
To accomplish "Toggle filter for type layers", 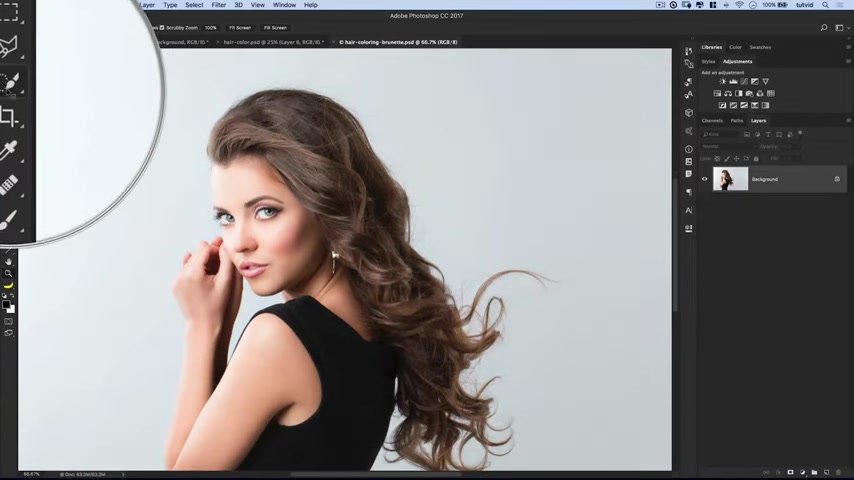I will coord(768,134).
